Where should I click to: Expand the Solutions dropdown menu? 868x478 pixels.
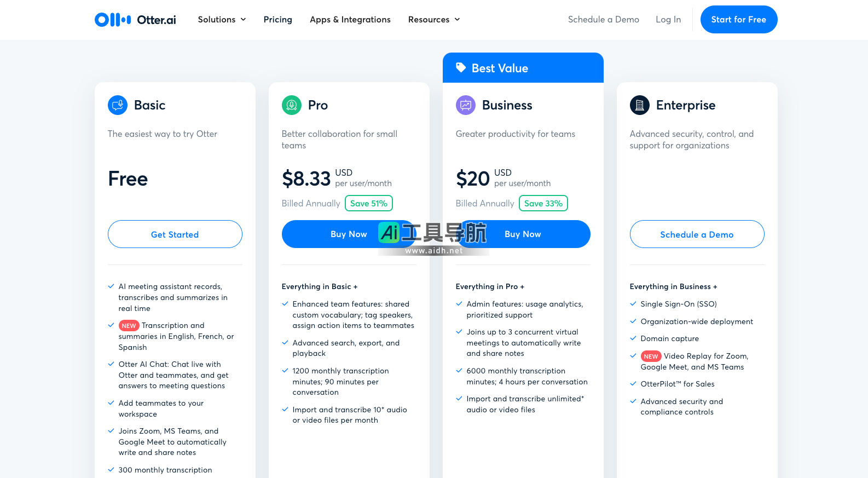(x=222, y=20)
